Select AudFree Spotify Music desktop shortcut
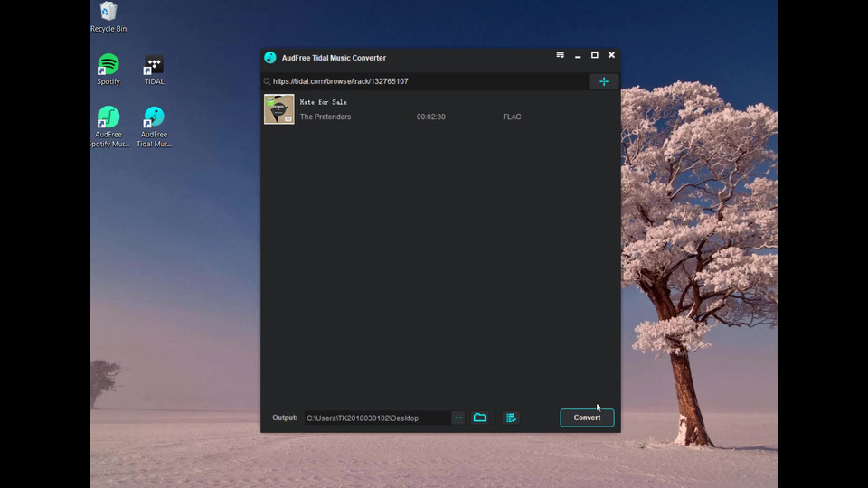Viewport: 868px width, 488px height. click(x=108, y=127)
